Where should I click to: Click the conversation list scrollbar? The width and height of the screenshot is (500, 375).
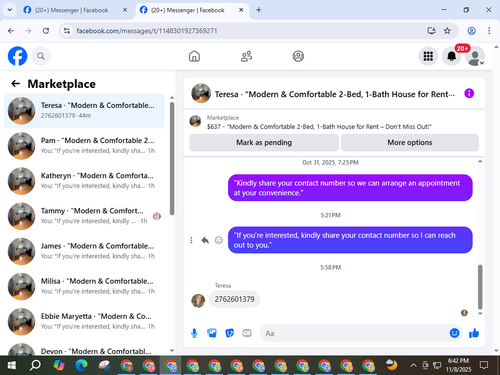pos(172,159)
